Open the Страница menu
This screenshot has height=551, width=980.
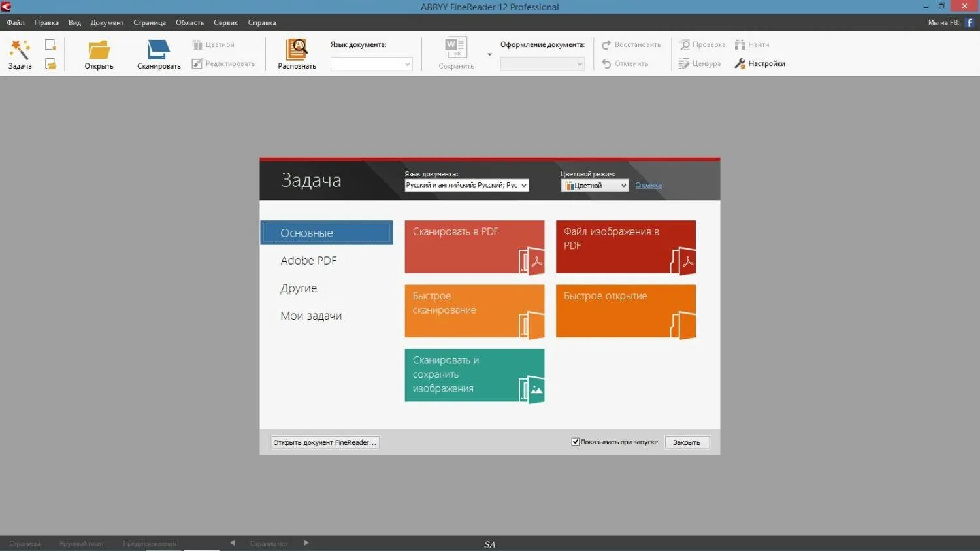[150, 22]
